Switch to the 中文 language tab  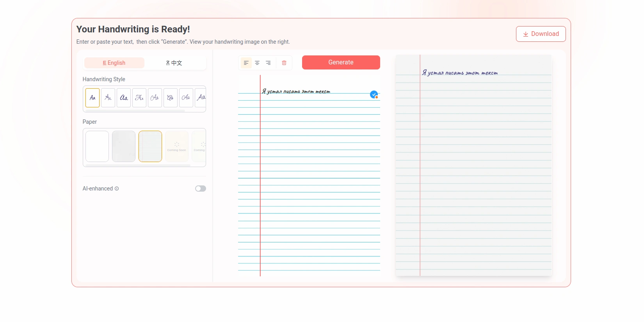click(174, 63)
